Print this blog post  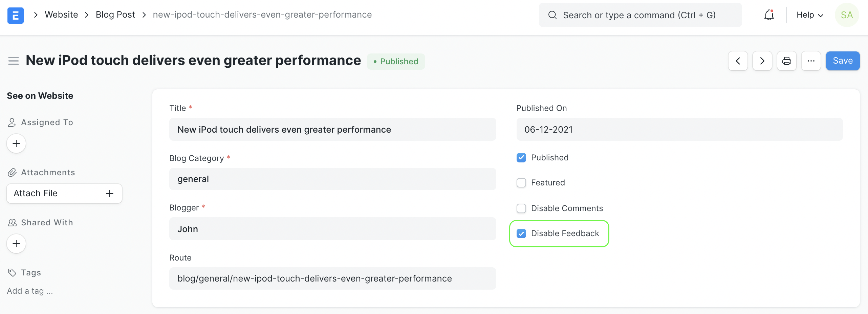click(786, 61)
